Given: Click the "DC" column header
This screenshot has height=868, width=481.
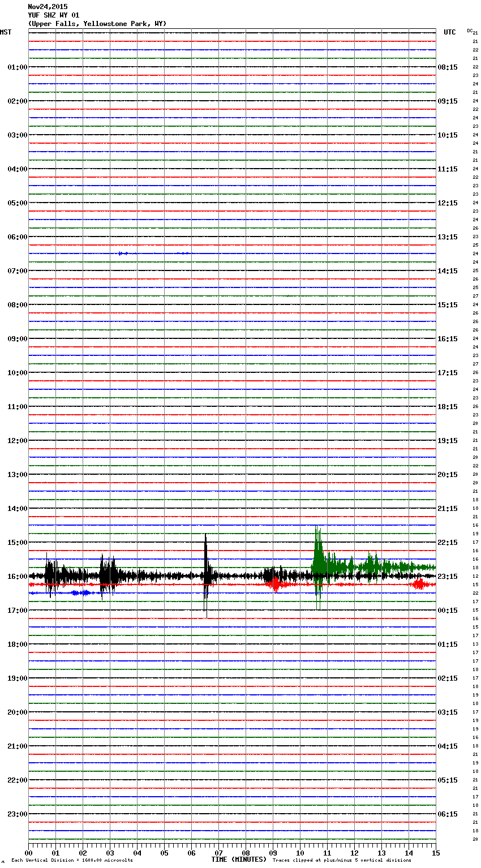Looking at the screenshot, I should (470, 31).
